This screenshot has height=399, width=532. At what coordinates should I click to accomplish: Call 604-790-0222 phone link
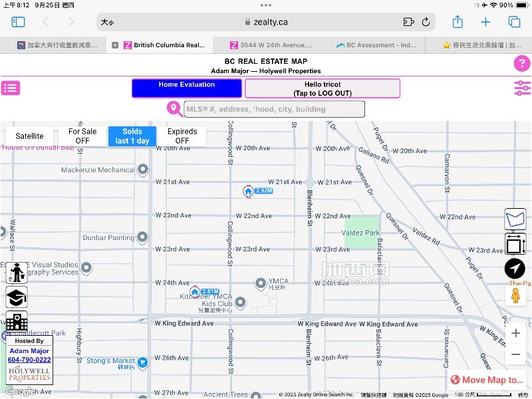pos(29,360)
